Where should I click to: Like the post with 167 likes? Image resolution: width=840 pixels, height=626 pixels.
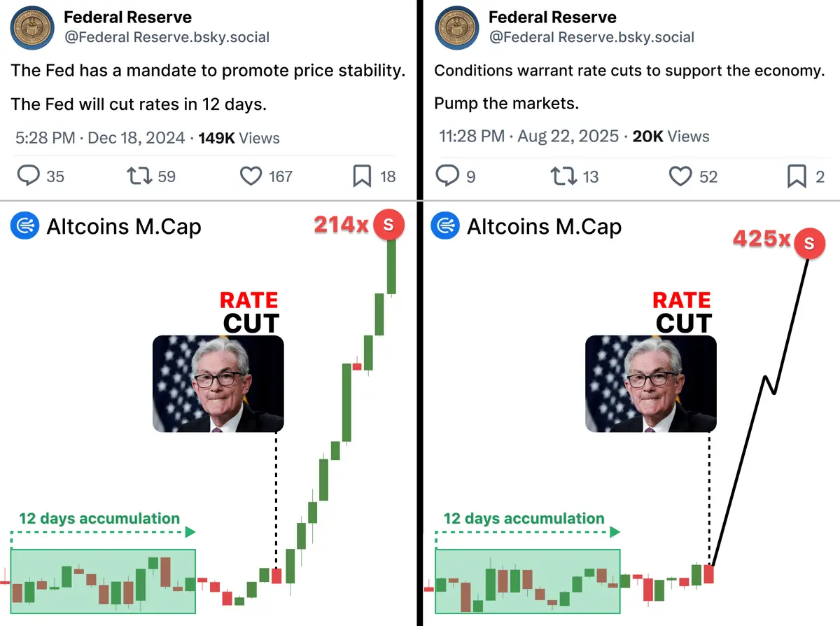click(251, 176)
